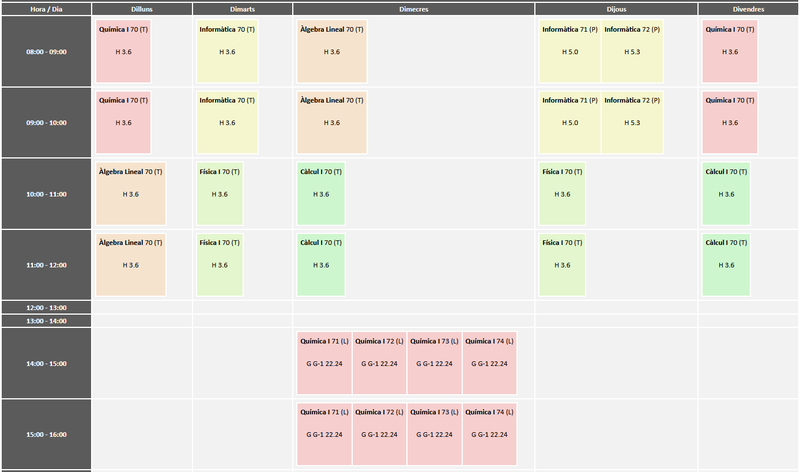Click the 15:00 - 16:00 time row label

coord(45,435)
